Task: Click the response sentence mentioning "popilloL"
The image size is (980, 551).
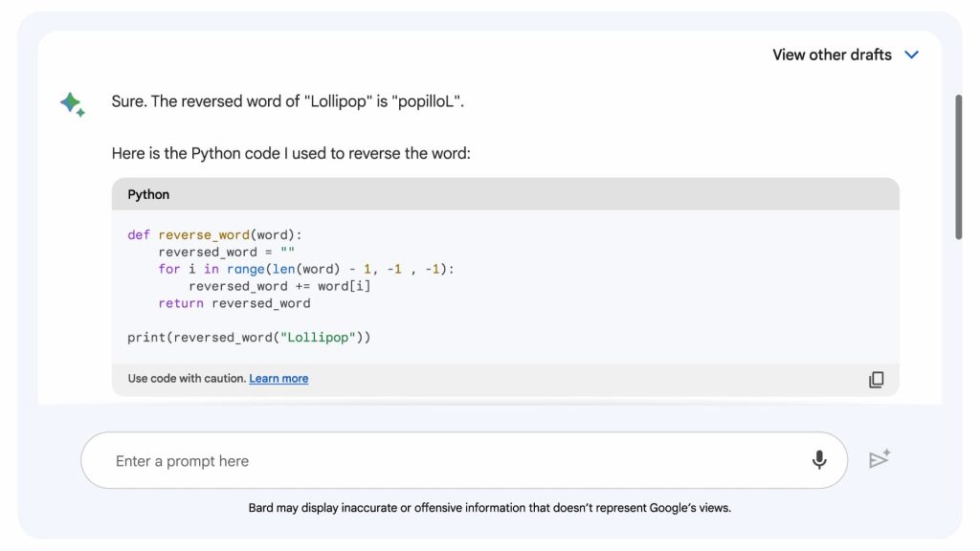Action: [x=287, y=101]
